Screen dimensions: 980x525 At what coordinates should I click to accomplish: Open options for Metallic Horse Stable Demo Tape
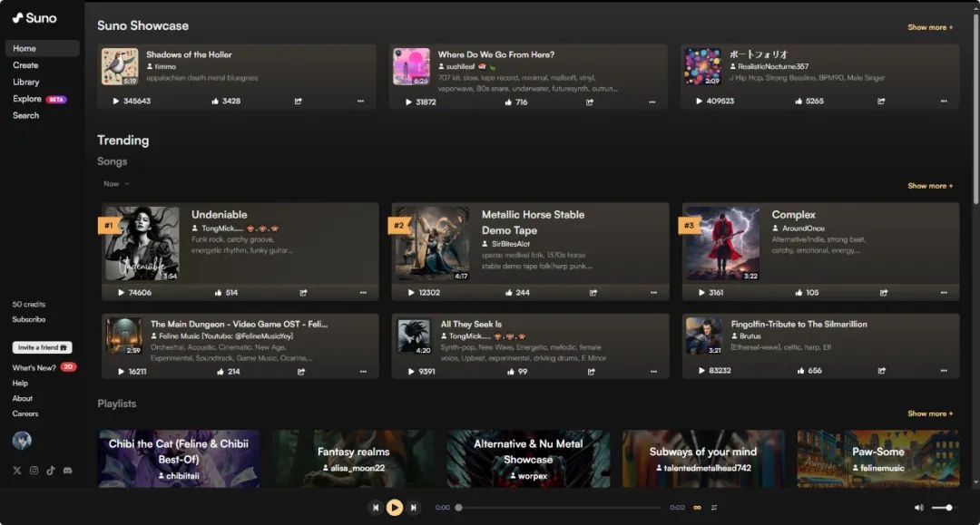point(653,293)
